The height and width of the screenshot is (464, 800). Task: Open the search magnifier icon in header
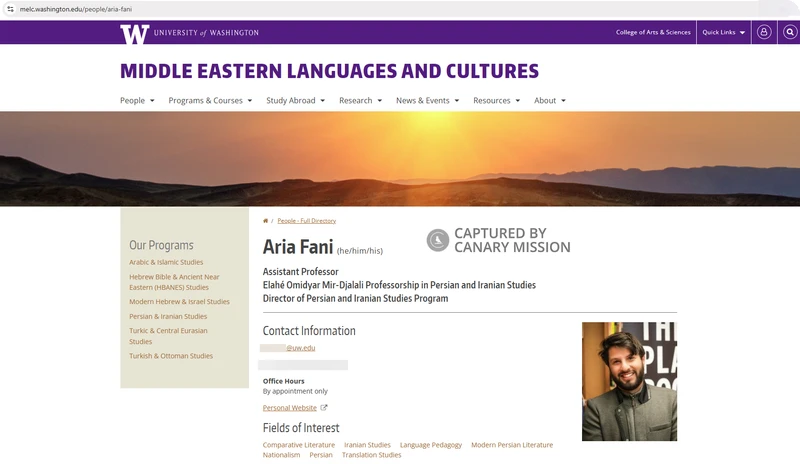click(x=790, y=32)
